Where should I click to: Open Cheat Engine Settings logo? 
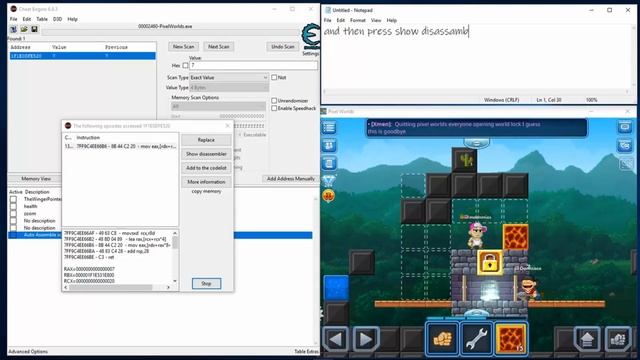coord(311,37)
